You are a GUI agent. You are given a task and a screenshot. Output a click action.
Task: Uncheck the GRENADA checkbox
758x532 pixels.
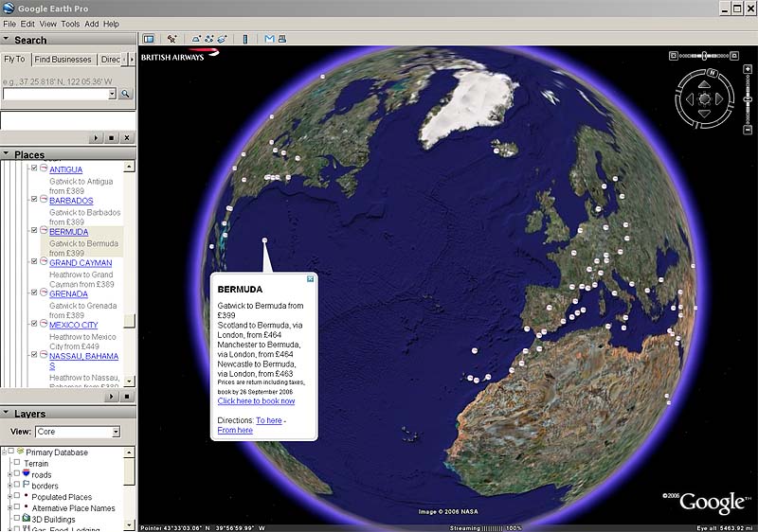click(x=34, y=293)
